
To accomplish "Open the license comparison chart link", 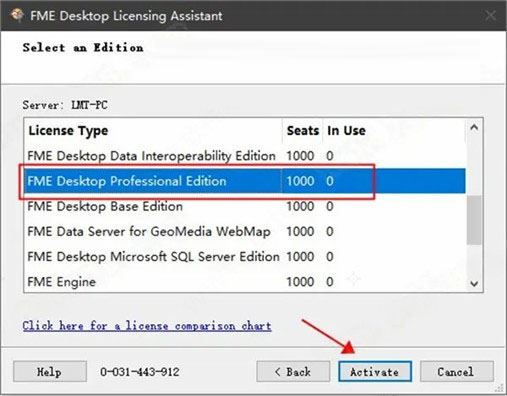I will (147, 326).
